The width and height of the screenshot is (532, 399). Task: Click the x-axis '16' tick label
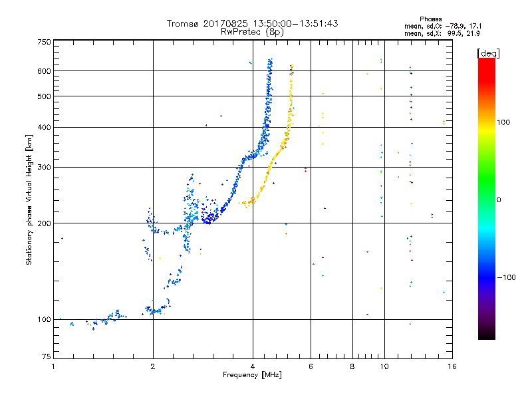click(x=452, y=366)
